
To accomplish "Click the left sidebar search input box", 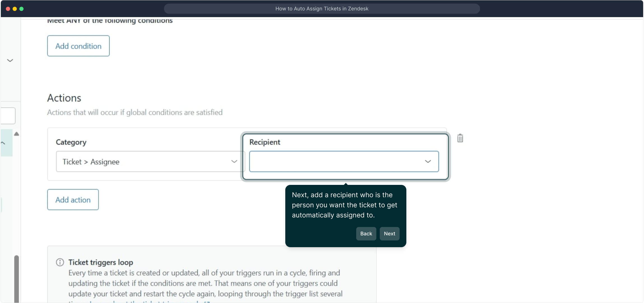I will 8,116.
